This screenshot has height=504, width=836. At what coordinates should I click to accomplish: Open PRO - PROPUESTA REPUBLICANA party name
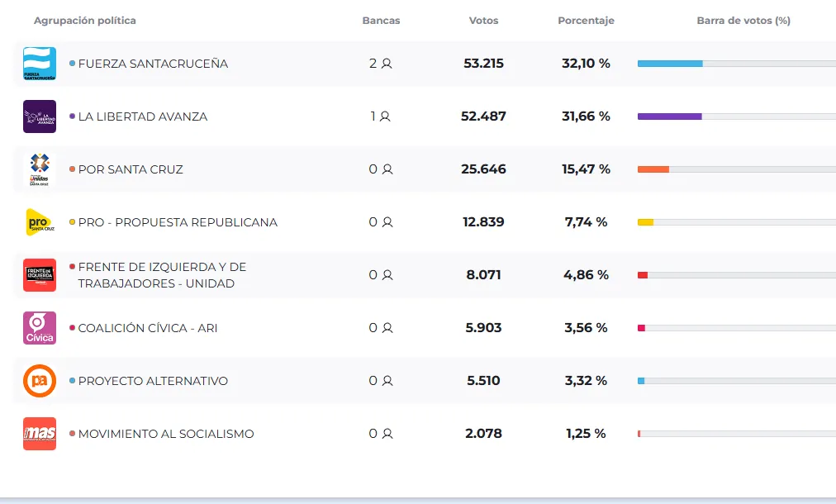178,222
